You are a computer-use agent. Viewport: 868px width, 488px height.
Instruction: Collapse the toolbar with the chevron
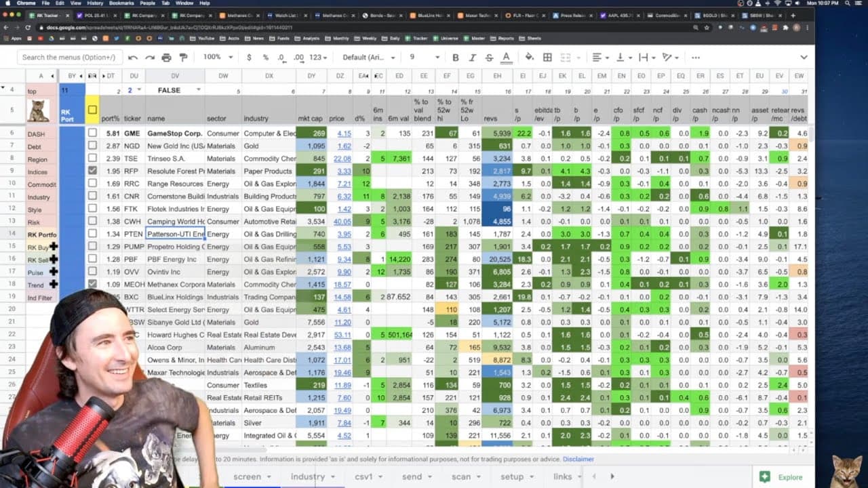pos(804,58)
